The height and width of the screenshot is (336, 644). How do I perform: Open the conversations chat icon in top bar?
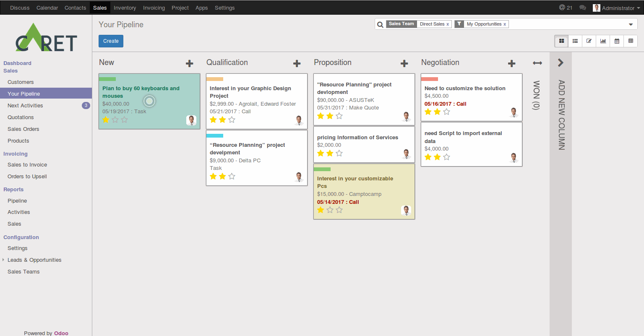(x=583, y=8)
